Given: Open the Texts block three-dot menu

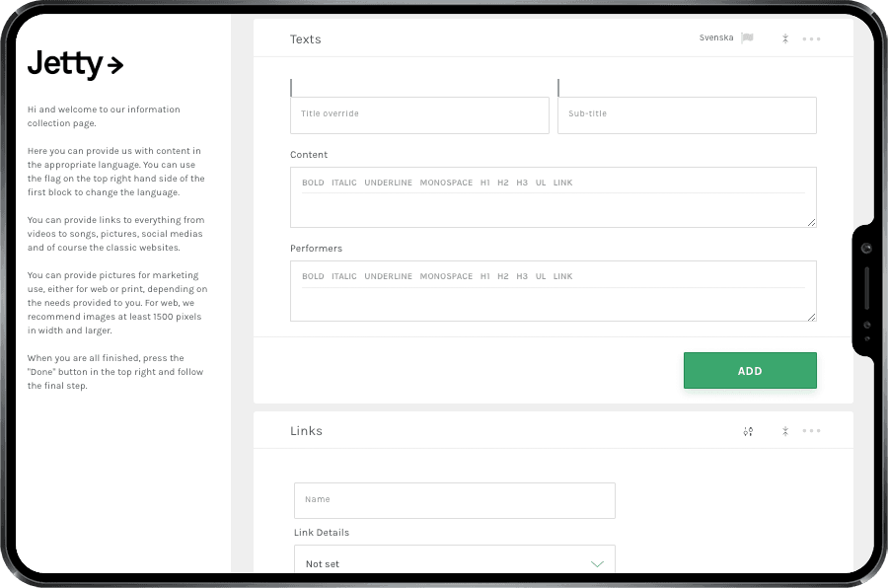Looking at the screenshot, I should 811,37.
